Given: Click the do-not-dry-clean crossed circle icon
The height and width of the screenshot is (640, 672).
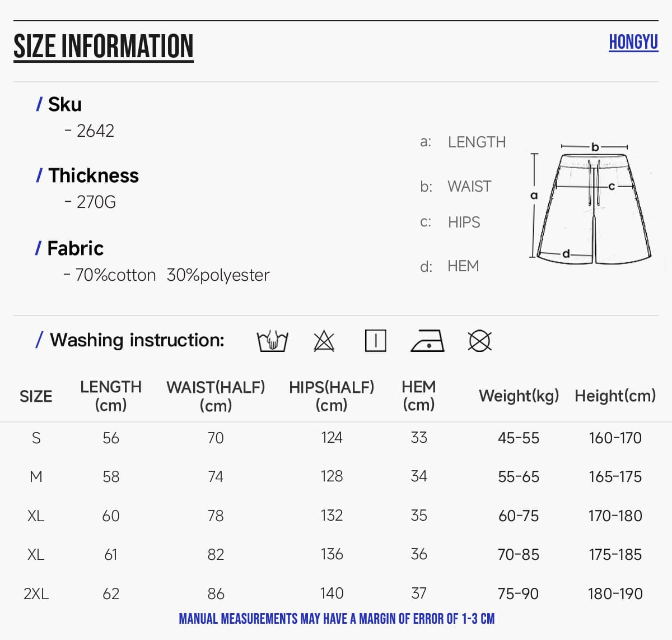Looking at the screenshot, I should [479, 341].
